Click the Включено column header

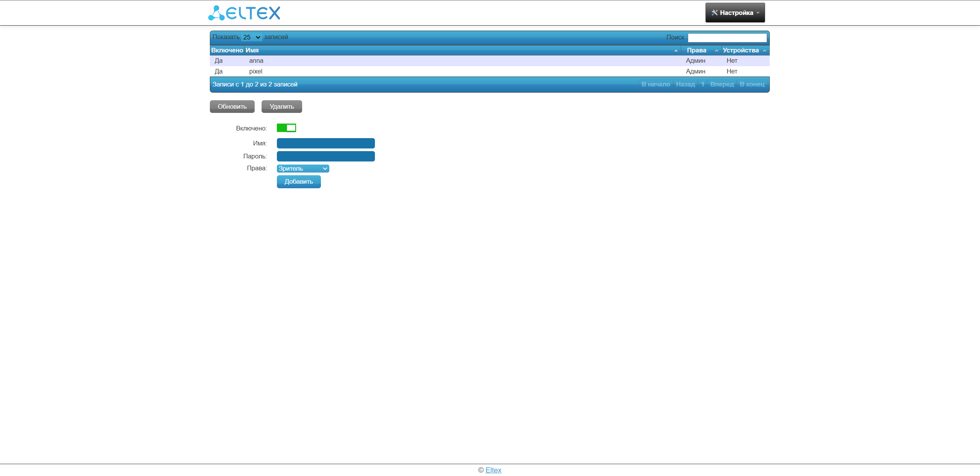tap(227, 50)
